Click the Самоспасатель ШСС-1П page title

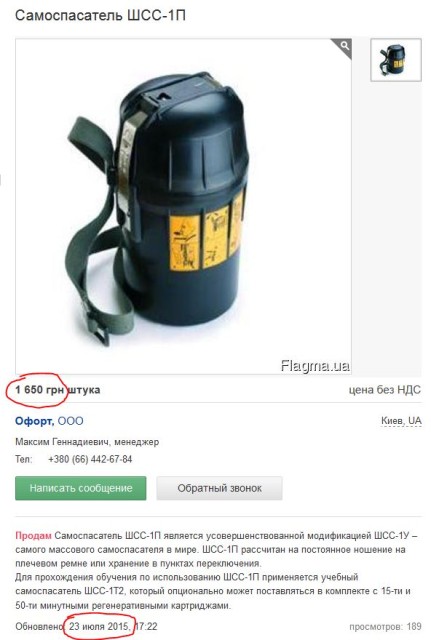coord(100,16)
